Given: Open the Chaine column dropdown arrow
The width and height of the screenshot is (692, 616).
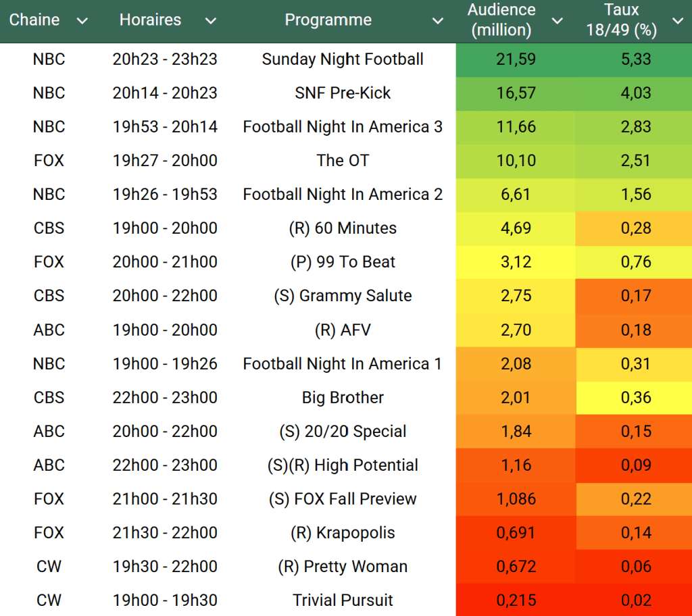Looking at the screenshot, I should coord(82,21).
